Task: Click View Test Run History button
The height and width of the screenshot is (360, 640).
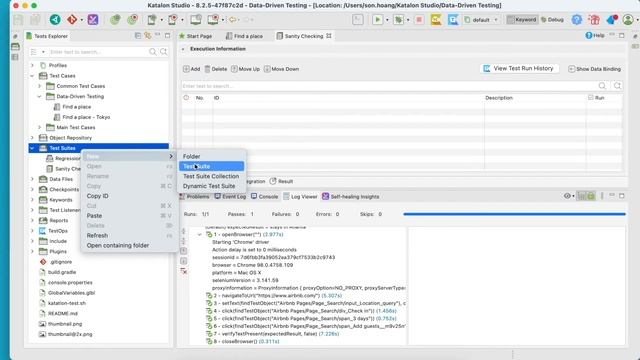Action: pyautogui.click(x=519, y=69)
